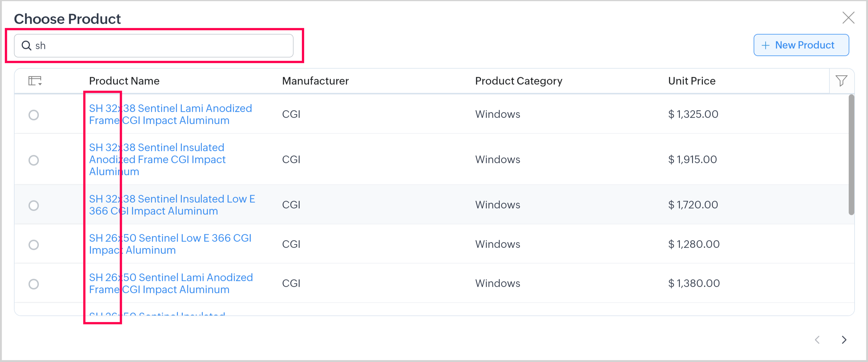Open the column settings icon

[35, 81]
